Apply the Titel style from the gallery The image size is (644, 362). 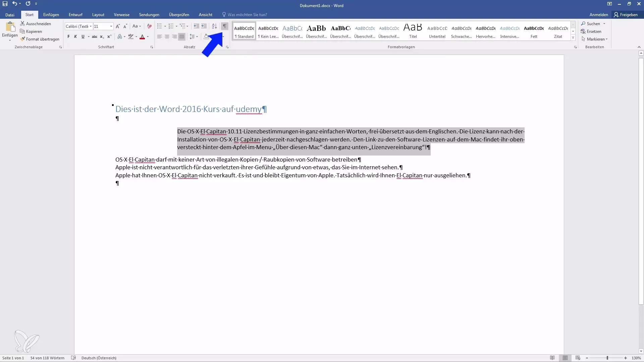(413, 31)
